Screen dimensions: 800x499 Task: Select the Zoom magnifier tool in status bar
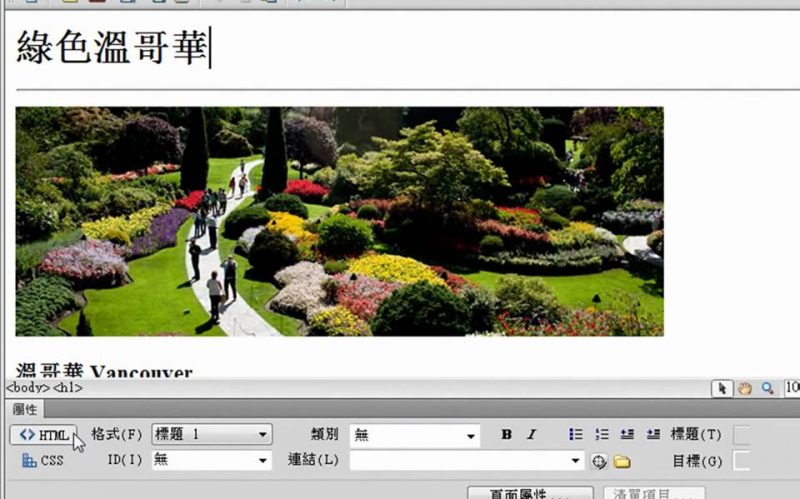(768, 388)
